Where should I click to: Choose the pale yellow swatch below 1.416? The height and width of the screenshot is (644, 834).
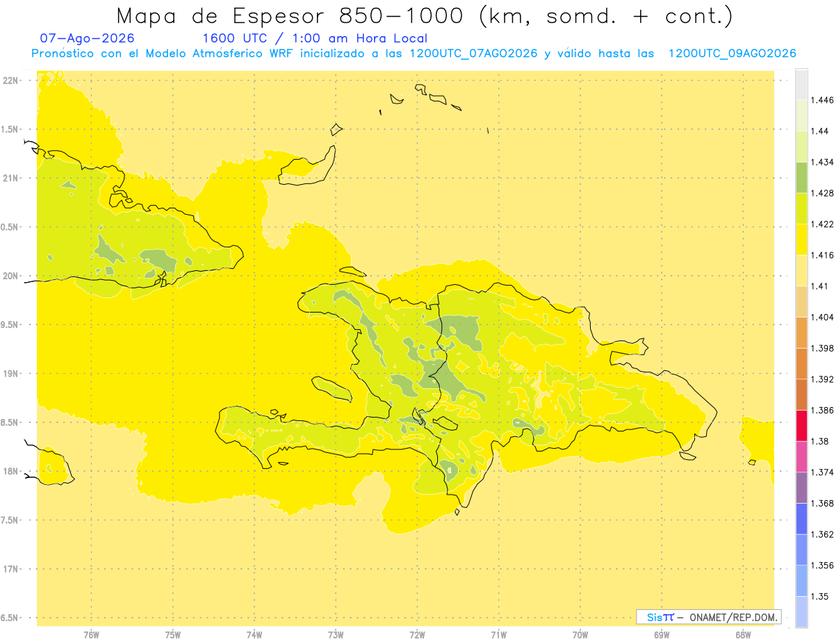pyautogui.click(x=801, y=270)
